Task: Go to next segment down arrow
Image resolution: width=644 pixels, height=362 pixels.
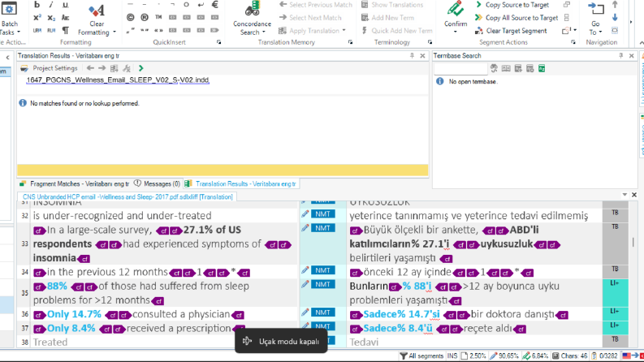Action: click(x=615, y=18)
